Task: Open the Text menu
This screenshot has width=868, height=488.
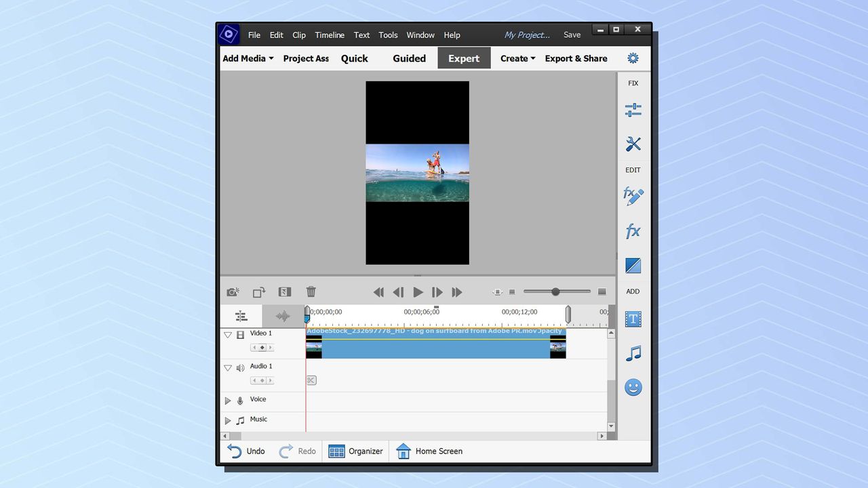Action: [362, 35]
